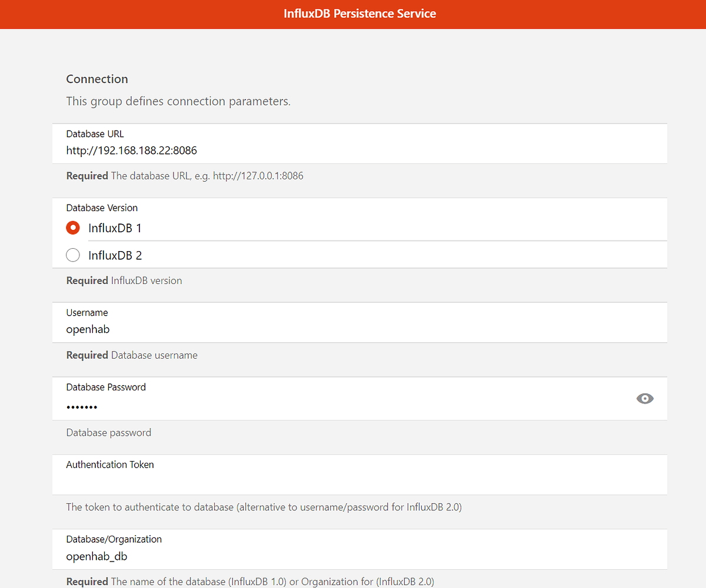Click the Database Version label
This screenshot has height=588, width=706.
pos(102,208)
